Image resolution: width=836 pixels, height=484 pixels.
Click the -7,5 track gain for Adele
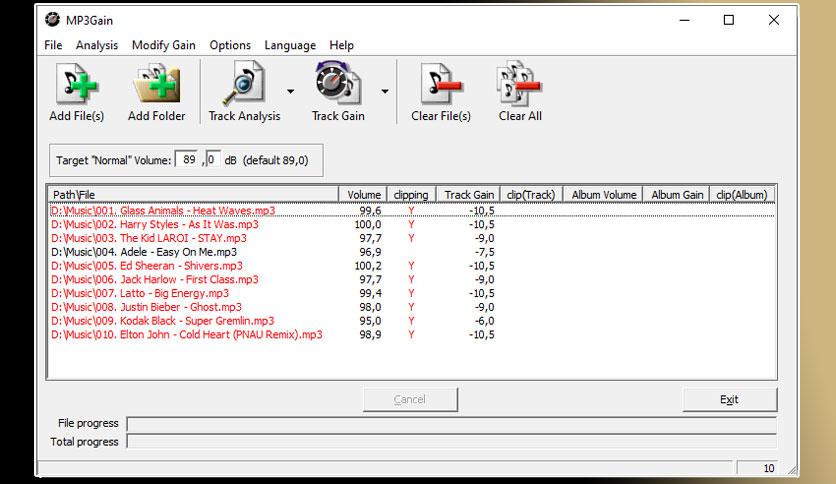coord(485,252)
